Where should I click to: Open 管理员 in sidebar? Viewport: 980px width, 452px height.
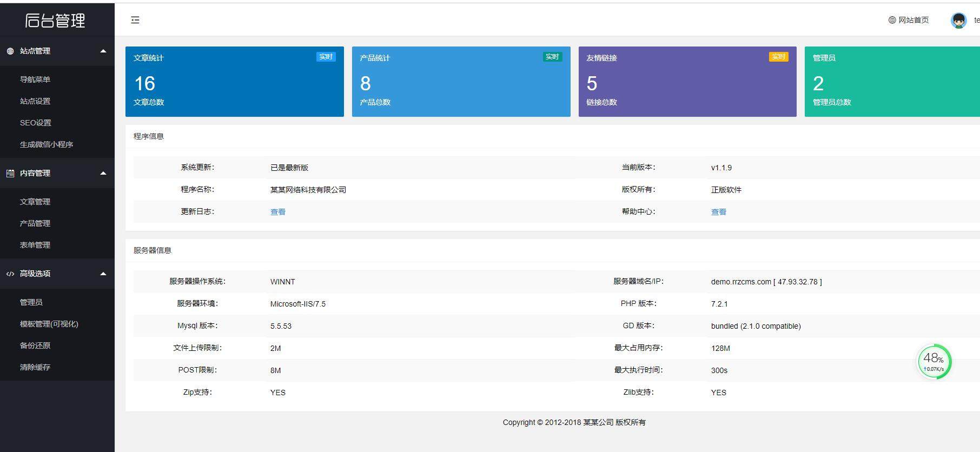click(31, 302)
